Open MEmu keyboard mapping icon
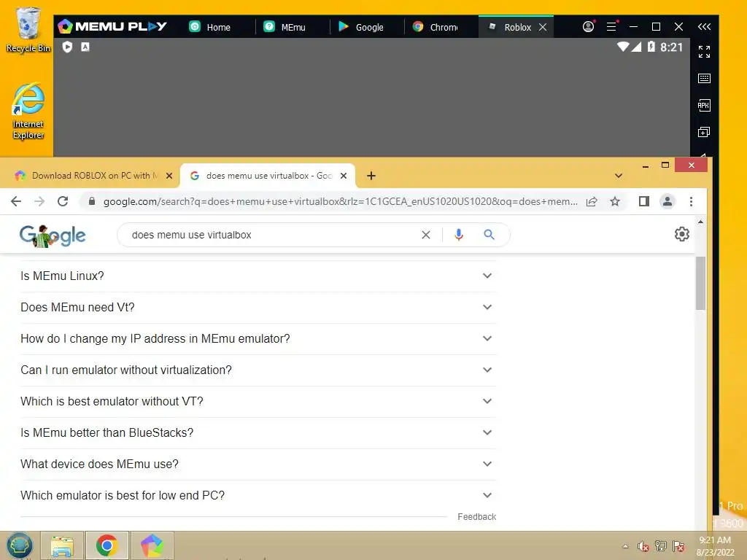This screenshot has height=560, width=747. 704,78
